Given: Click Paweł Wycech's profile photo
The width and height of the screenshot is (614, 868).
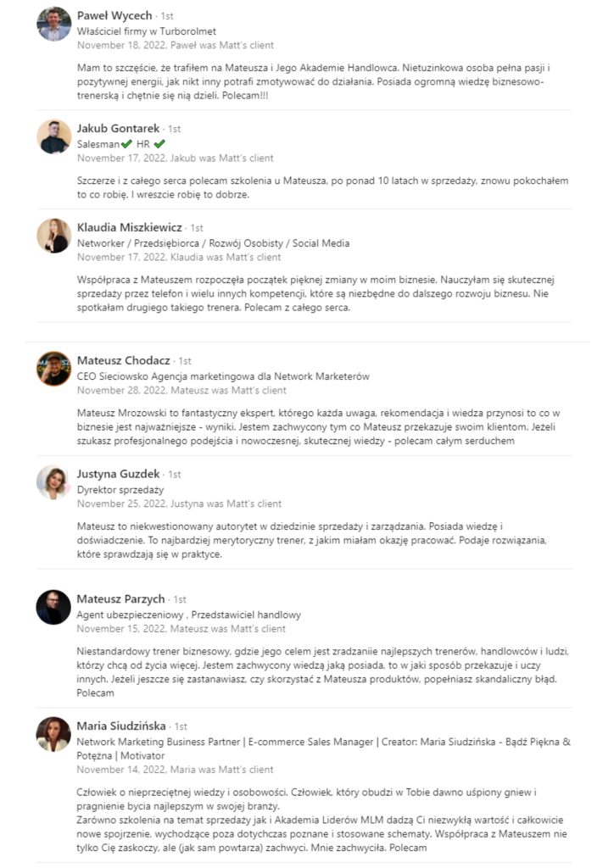Looking at the screenshot, I should (53, 24).
